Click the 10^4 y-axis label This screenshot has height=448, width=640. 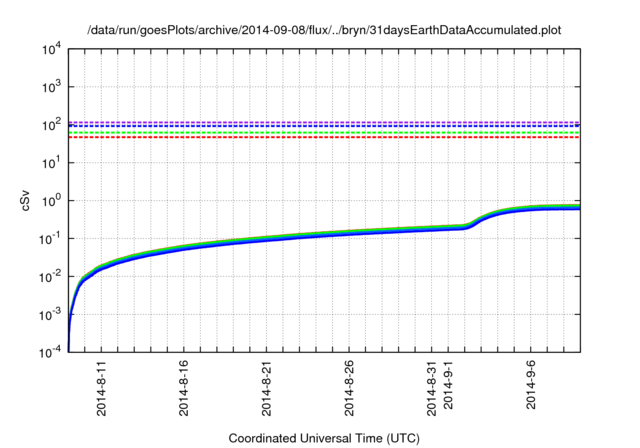pyautogui.click(x=51, y=50)
